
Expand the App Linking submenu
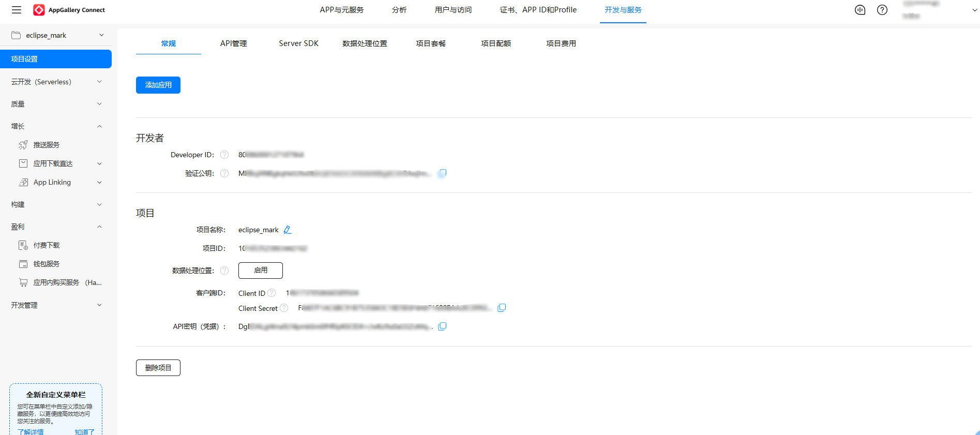[x=99, y=182]
